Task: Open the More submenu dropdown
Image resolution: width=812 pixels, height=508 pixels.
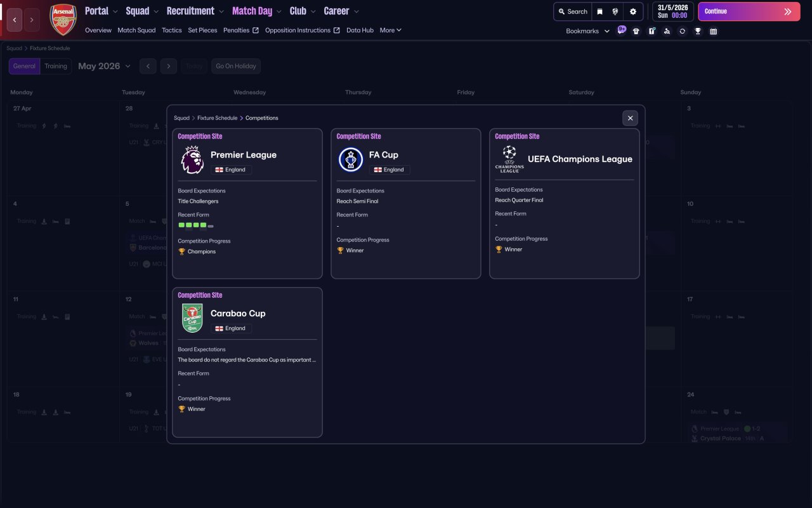Action: coord(391,30)
